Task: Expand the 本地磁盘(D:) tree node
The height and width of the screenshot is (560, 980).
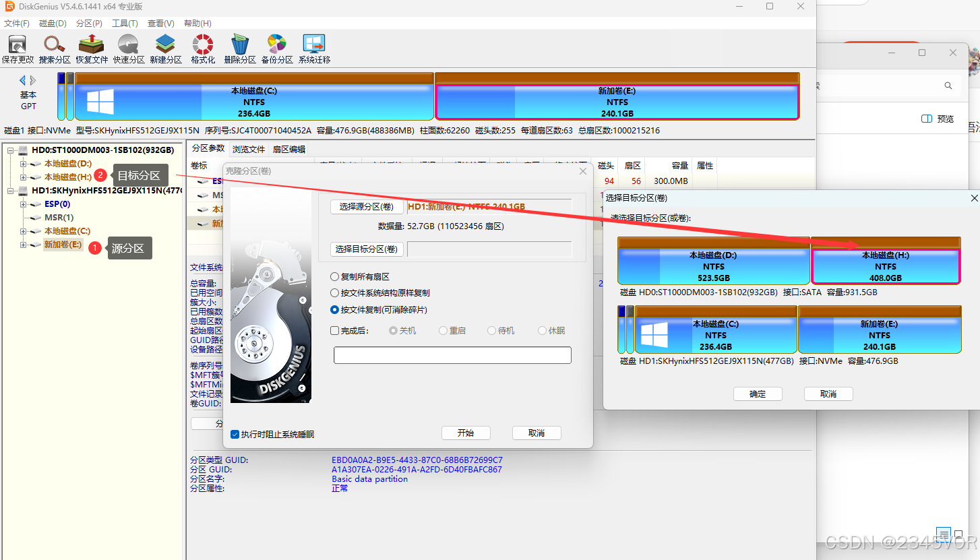Action: (23, 164)
